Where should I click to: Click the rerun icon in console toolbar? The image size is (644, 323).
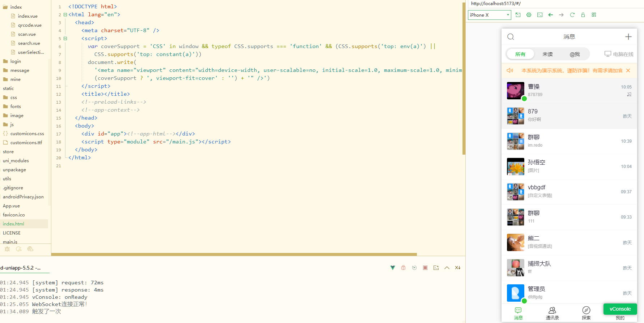coord(414,268)
